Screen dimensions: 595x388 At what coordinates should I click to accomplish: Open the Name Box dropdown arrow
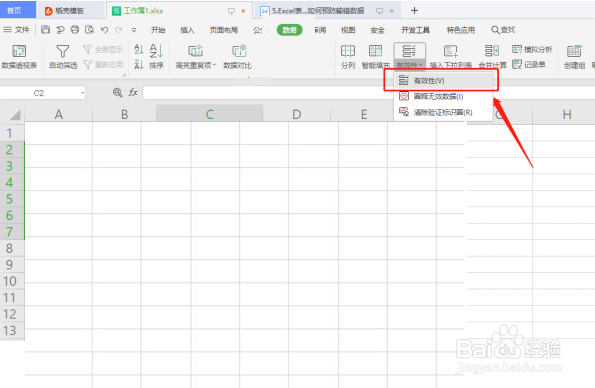[x=83, y=93]
